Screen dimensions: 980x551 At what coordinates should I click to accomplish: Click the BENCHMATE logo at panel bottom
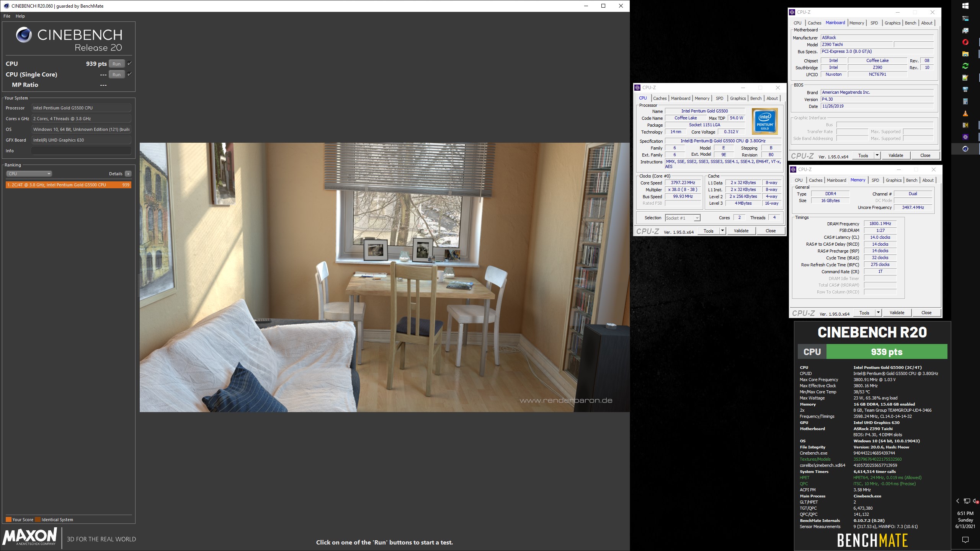[x=872, y=540]
